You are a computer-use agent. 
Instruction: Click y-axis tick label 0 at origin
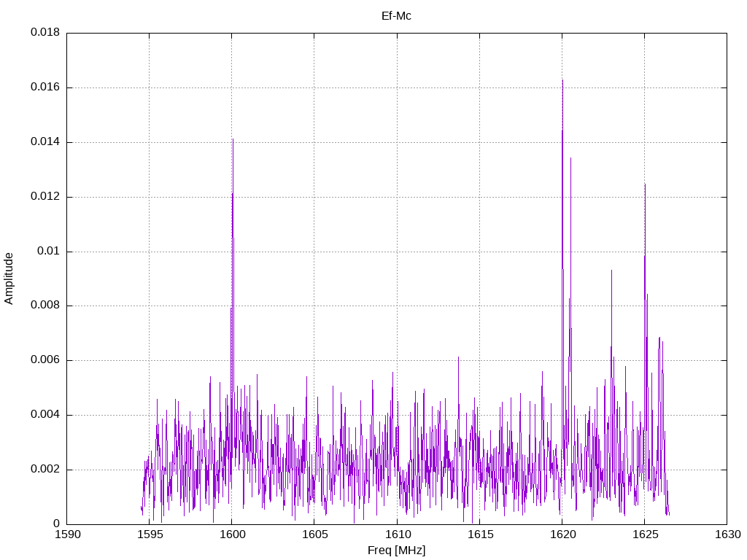(x=57, y=524)
